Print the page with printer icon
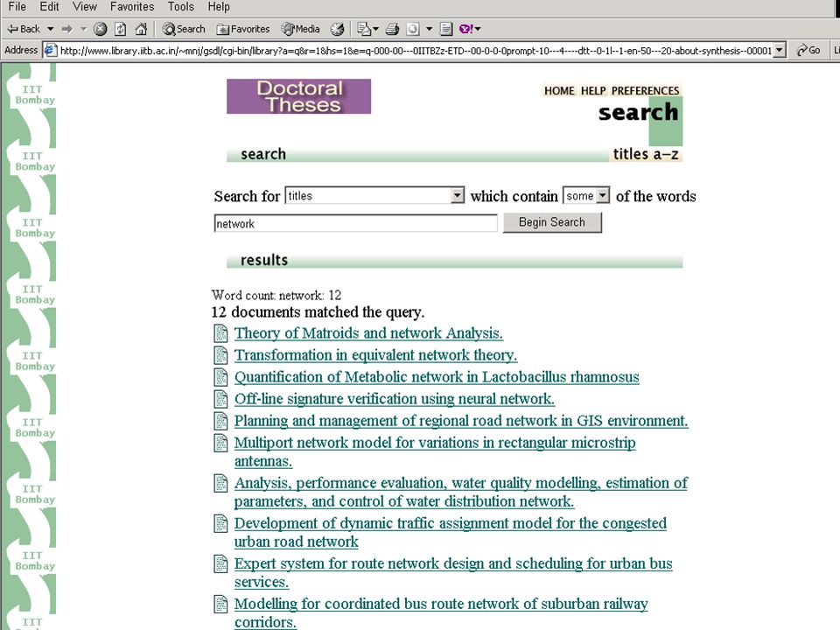The height and width of the screenshot is (630, 840). 392,29
